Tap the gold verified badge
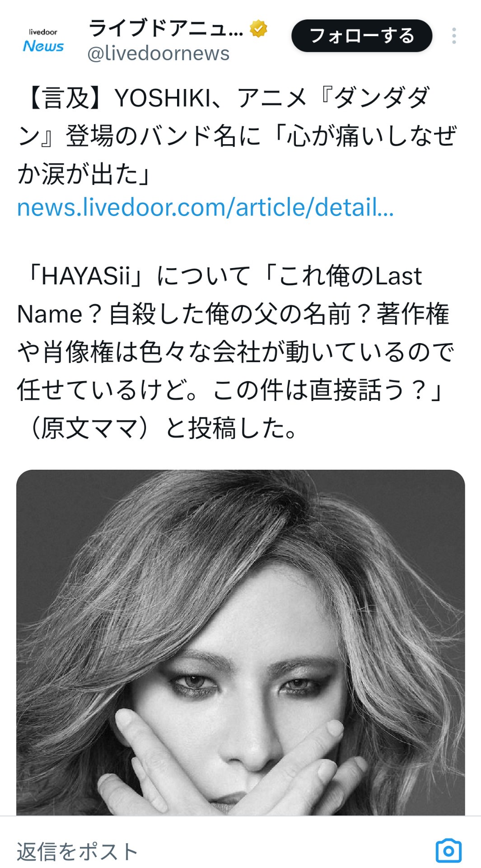This screenshot has height=868, width=481. click(x=258, y=28)
